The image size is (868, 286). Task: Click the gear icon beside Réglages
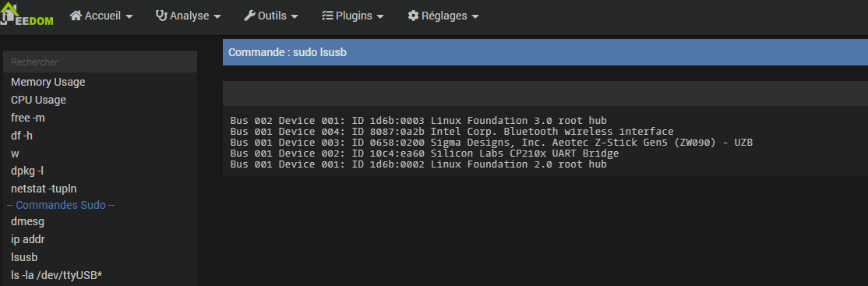click(413, 16)
